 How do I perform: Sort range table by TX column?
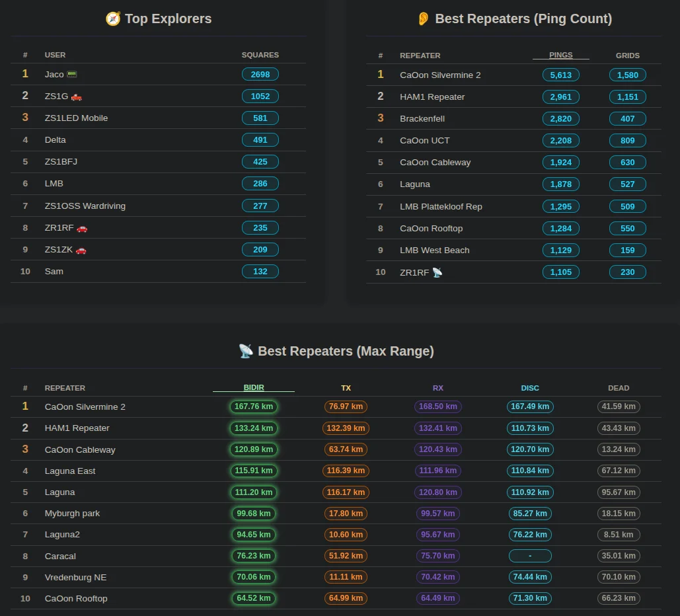(x=346, y=388)
